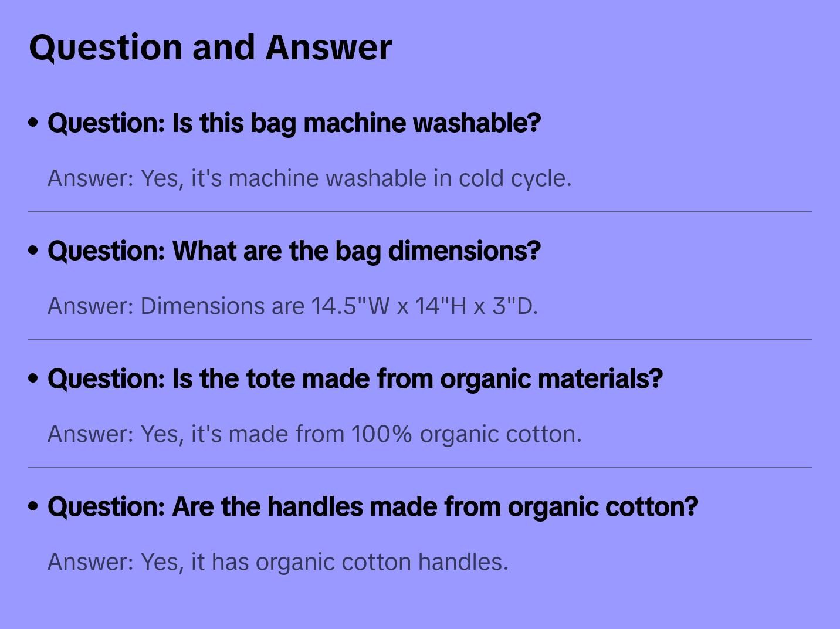The width and height of the screenshot is (840, 629).
Task: Expand the organic materials tote question
Action: click(x=355, y=379)
